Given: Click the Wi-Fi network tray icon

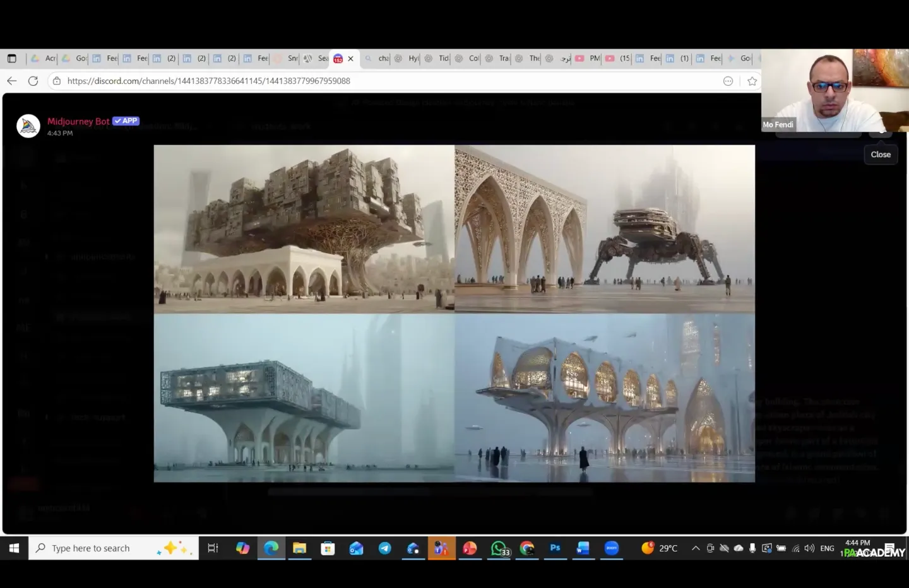Looking at the screenshot, I should (x=795, y=548).
